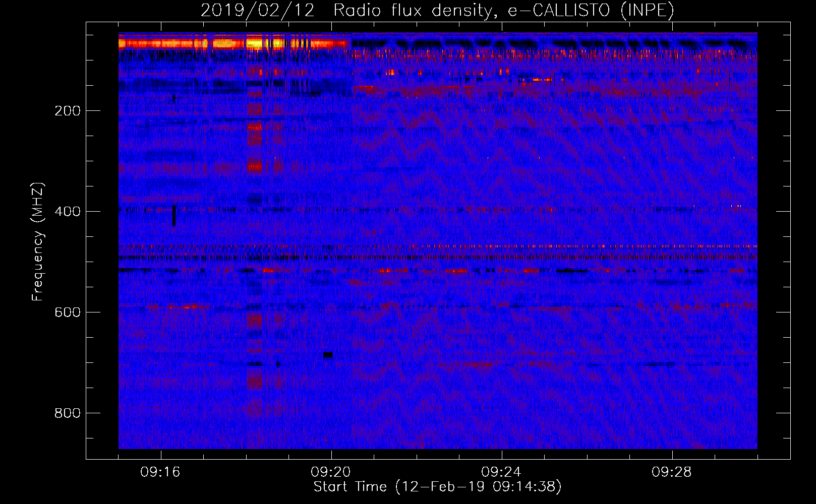Click the 'Frequency (MHZ)' axis label
Image resolution: width=816 pixels, height=504 pixels.
(38, 241)
